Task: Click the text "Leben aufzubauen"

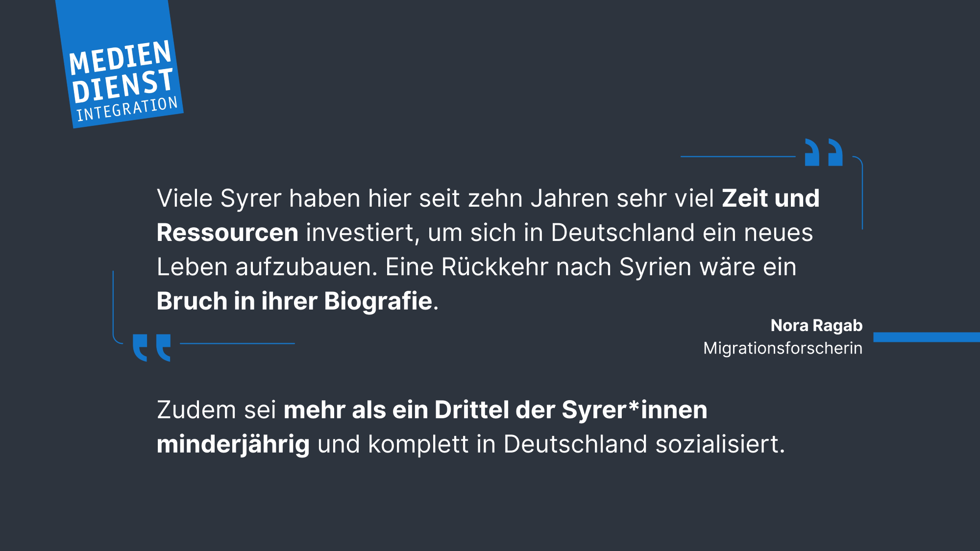Action: [x=267, y=267]
